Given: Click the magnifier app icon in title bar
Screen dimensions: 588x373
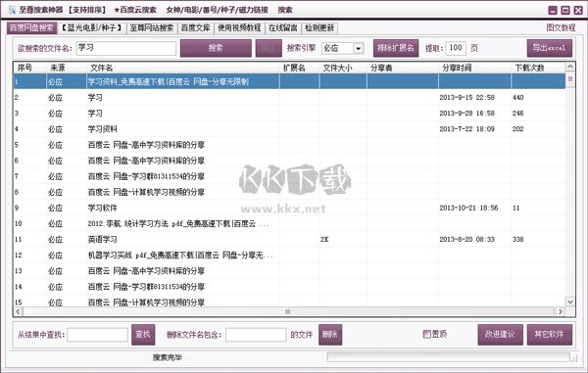Looking at the screenshot, I should 12,10.
